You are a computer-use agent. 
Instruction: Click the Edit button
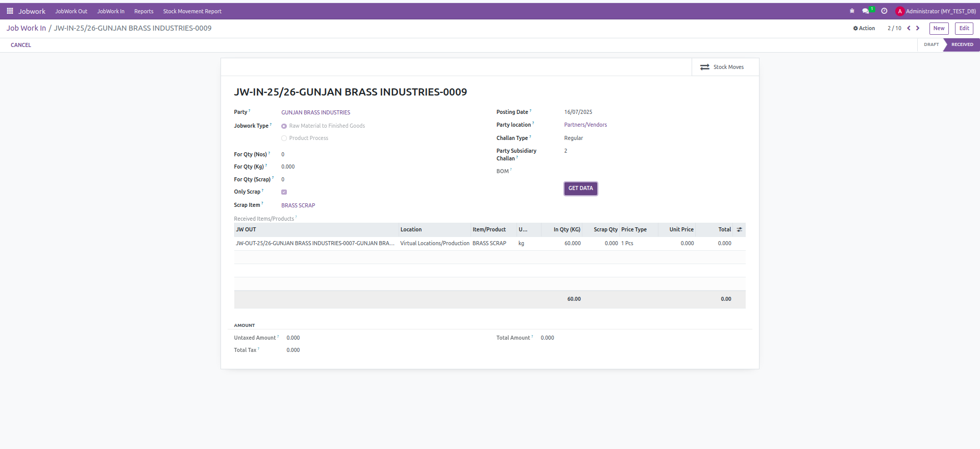click(964, 29)
